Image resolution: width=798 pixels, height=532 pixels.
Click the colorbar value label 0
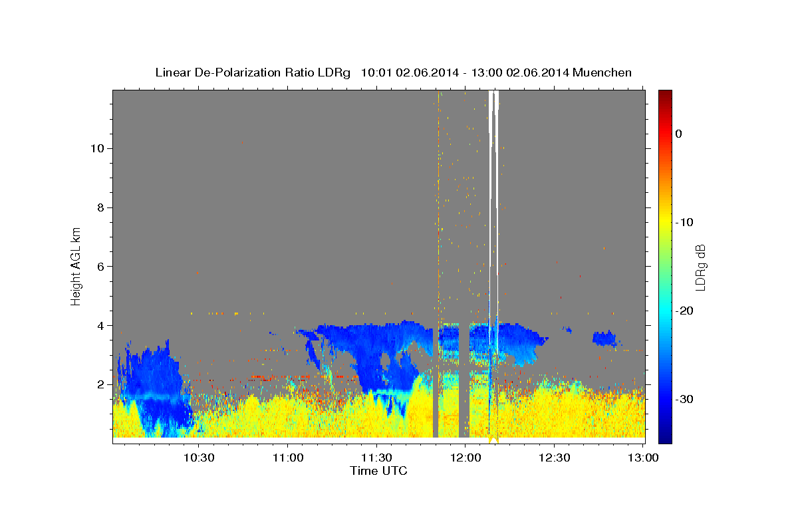(x=678, y=134)
